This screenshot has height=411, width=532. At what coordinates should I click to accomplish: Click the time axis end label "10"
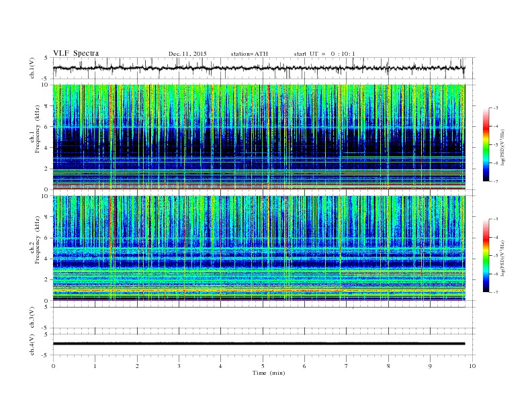pyautogui.click(x=472, y=366)
